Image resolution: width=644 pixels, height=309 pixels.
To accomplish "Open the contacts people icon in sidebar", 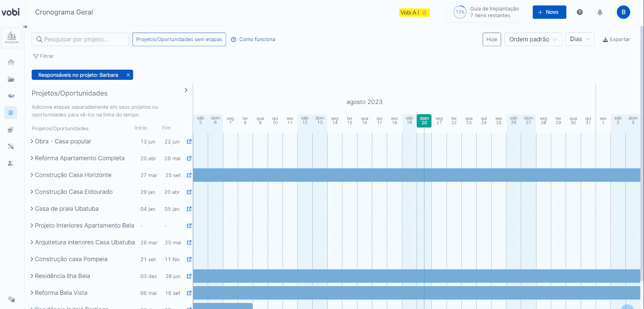I will click(11, 163).
